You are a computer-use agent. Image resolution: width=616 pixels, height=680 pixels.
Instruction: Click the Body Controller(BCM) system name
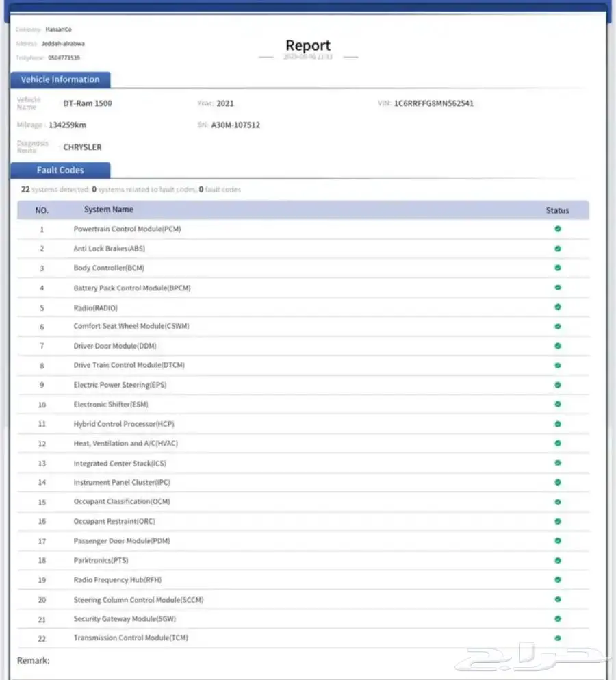tap(109, 268)
